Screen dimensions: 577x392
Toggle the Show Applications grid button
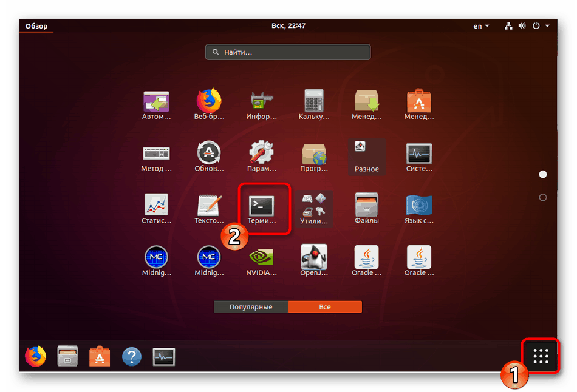pos(541,356)
